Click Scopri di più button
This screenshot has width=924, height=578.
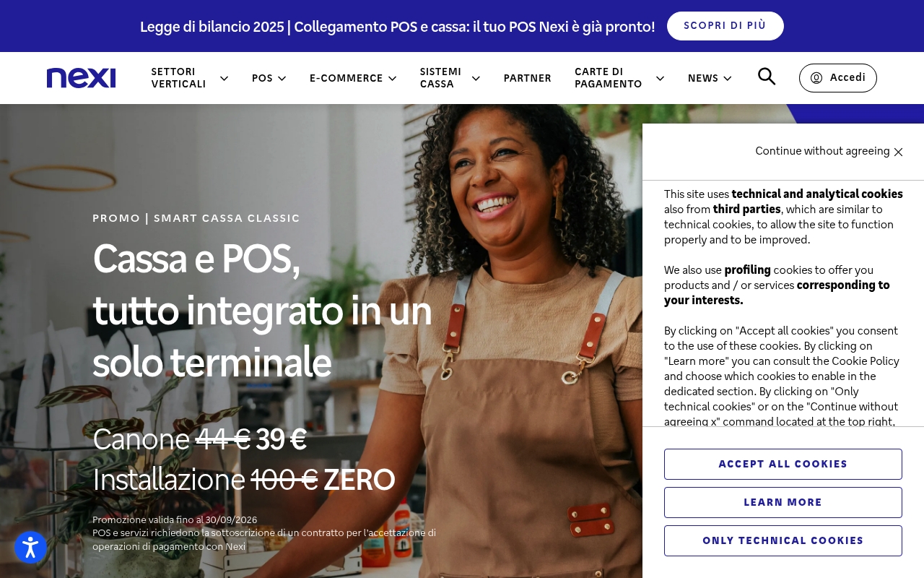pyautogui.click(x=725, y=26)
